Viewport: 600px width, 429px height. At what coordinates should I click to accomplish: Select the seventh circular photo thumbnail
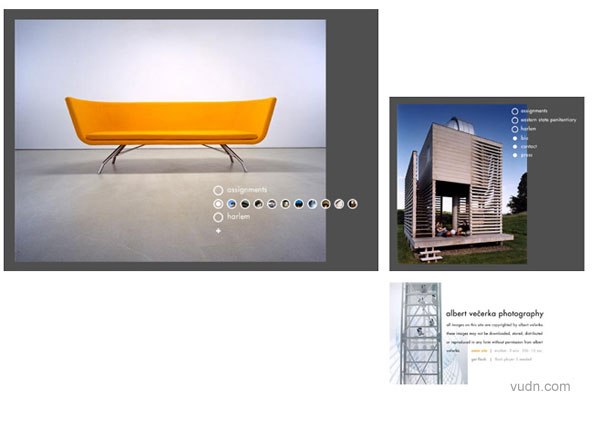(x=313, y=204)
